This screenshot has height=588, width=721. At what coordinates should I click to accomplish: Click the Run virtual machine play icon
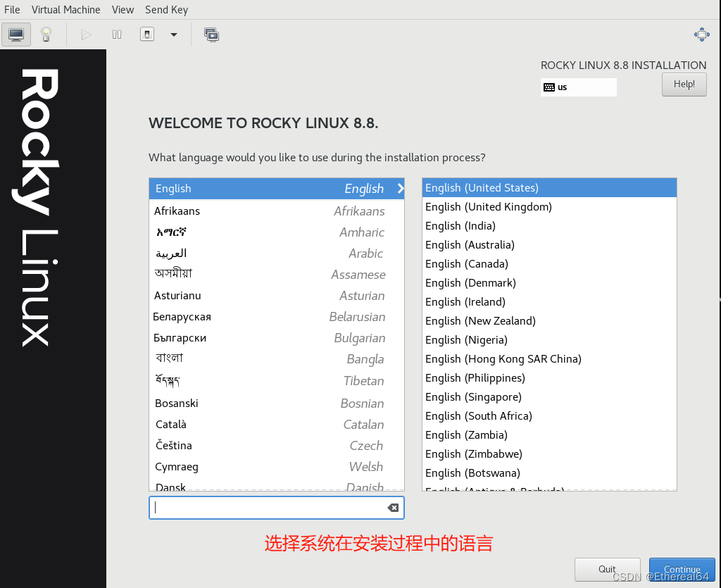tap(86, 35)
